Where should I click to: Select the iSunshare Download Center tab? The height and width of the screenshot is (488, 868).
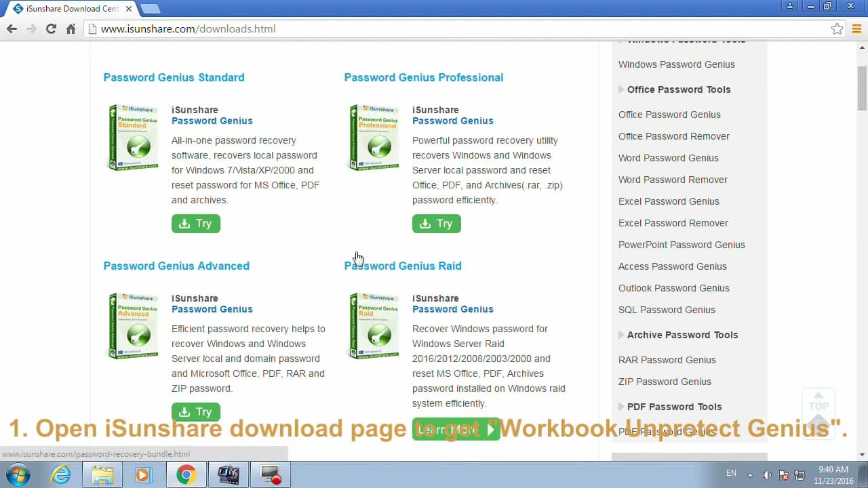(71, 9)
